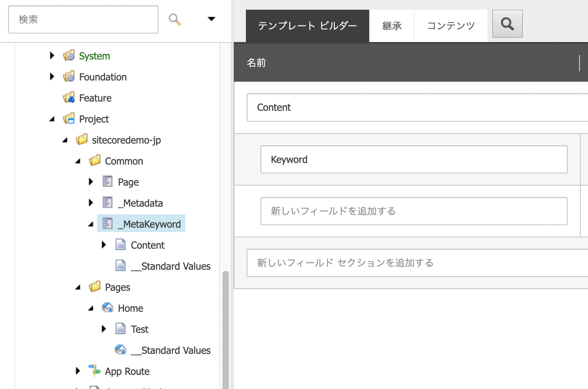Click the Test template document icon
The width and height of the screenshot is (588, 389).
(x=121, y=329)
